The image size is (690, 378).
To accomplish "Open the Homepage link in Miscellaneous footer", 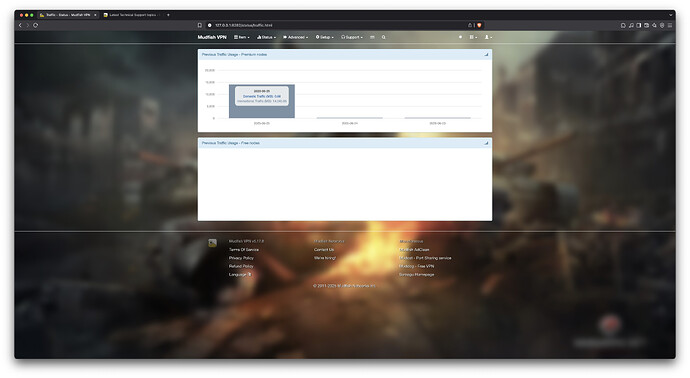I will (x=416, y=275).
